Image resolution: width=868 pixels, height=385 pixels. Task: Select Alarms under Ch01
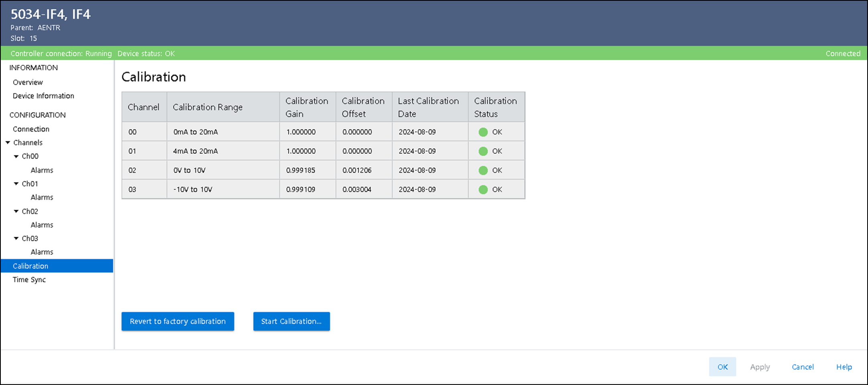pos(42,198)
